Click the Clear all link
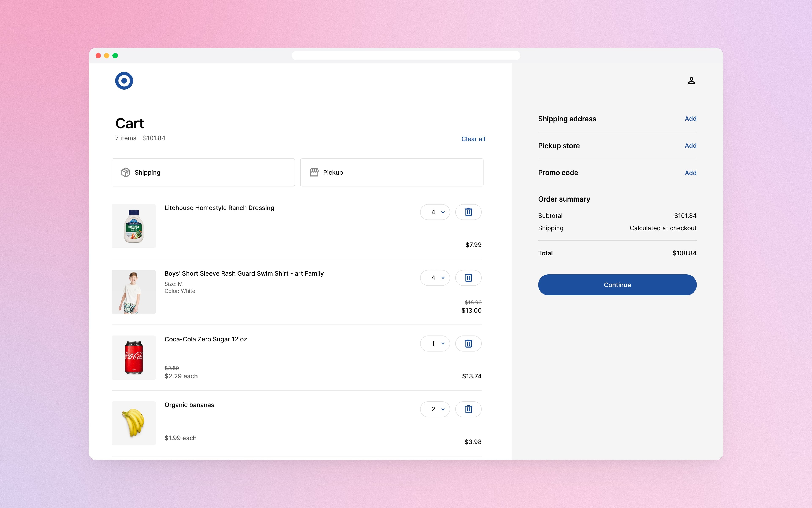Screen dimensions: 812x508 pyautogui.click(x=473, y=139)
